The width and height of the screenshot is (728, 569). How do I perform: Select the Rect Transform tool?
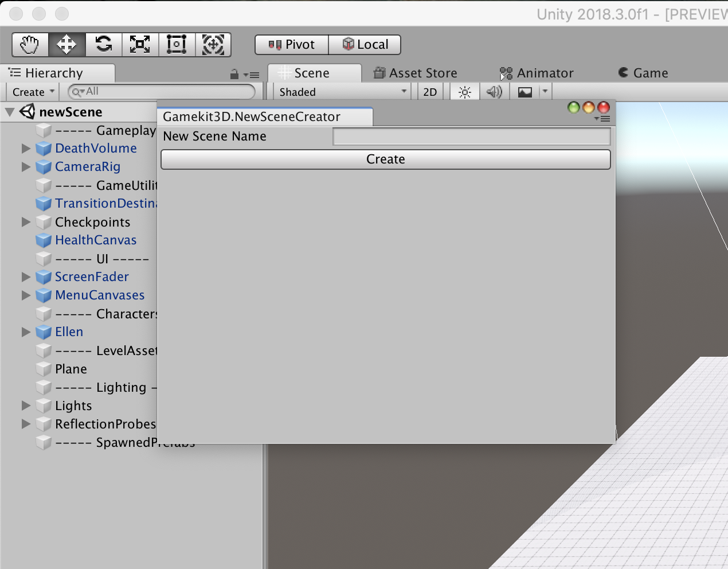[x=177, y=45]
